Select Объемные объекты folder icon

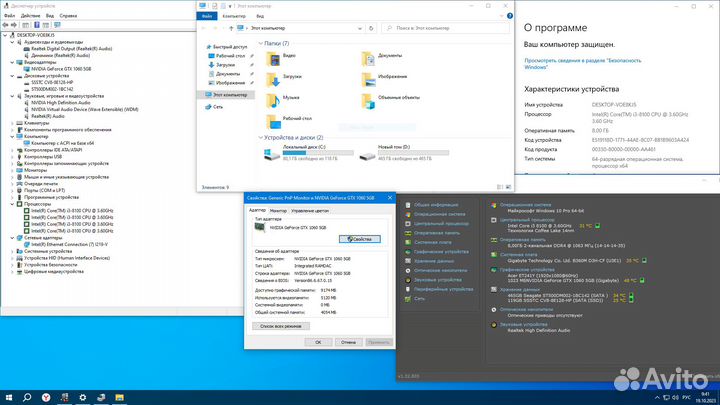368,101
